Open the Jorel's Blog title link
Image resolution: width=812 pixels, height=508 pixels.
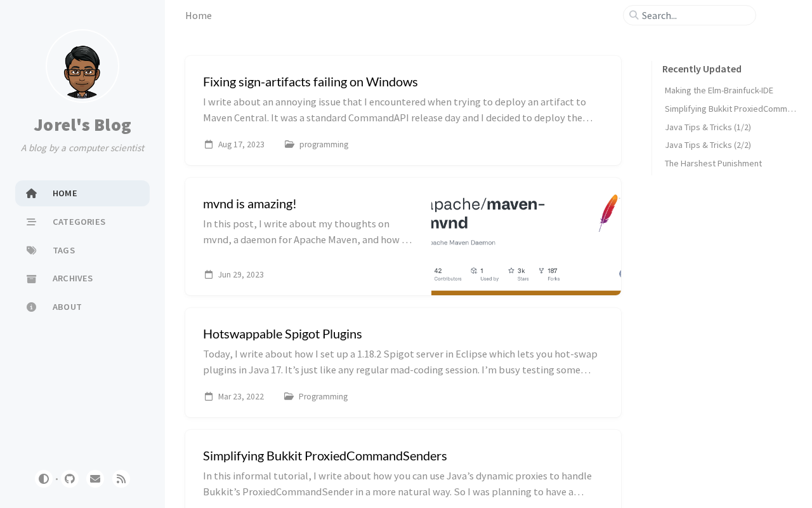click(82, 124)
